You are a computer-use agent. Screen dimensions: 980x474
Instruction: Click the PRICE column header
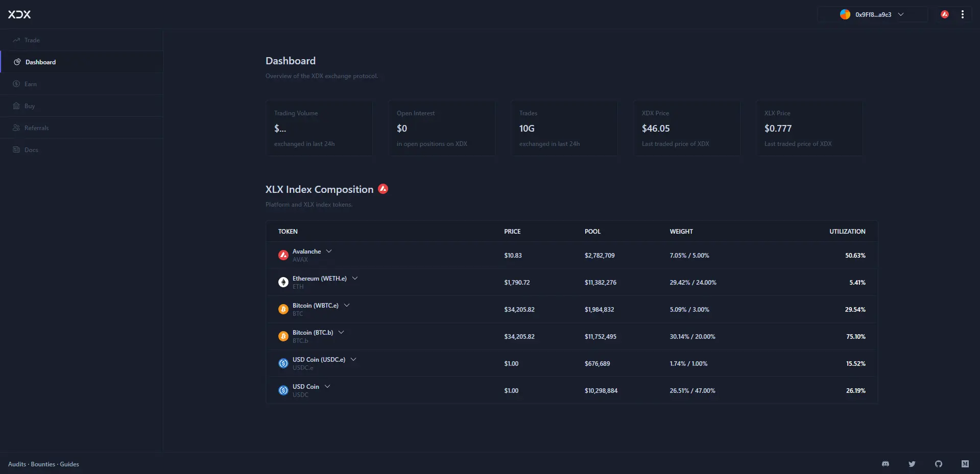(512, 232)
